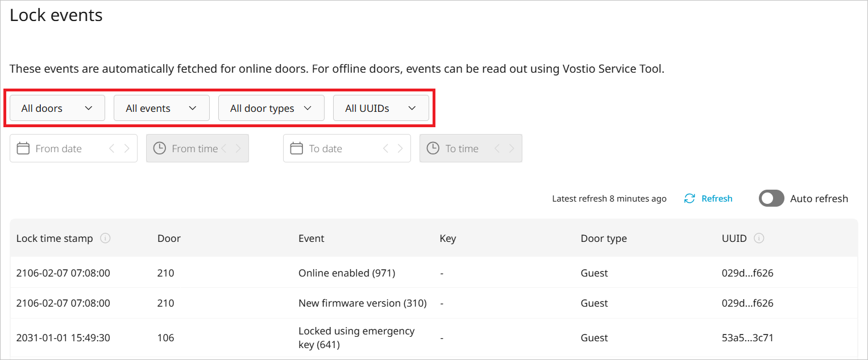The width and height of the screenshot is (868, 360).
Task: Click the calendar icon in From date
Action: (23, 149)
